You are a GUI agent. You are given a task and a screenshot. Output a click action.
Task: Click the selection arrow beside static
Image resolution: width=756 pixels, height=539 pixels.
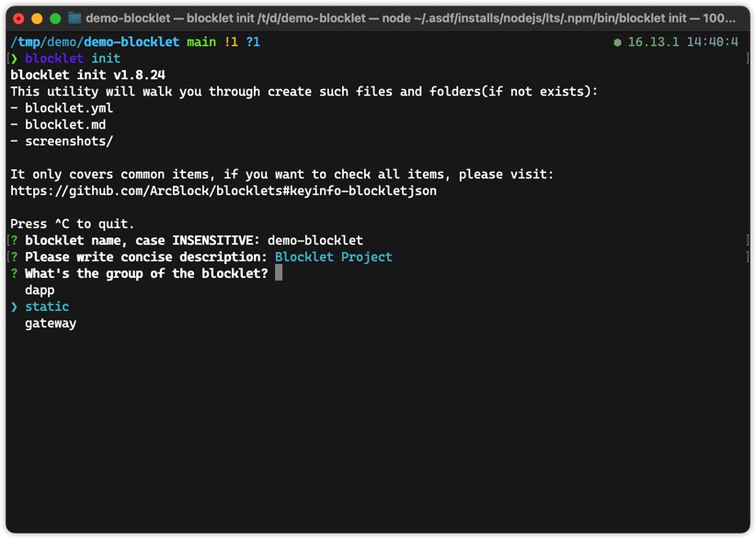[x=14, y=307]
